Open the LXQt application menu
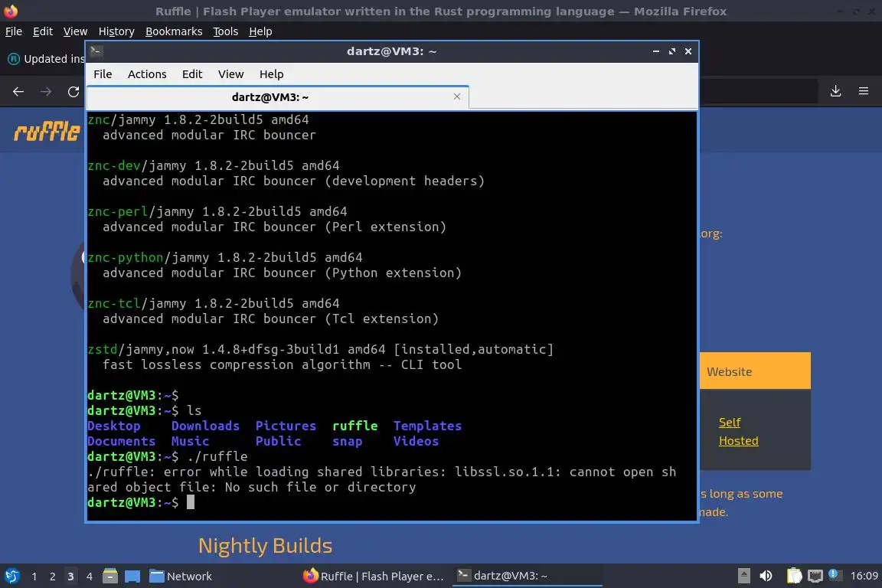This screenshot has width=882, height=588. 11,576
